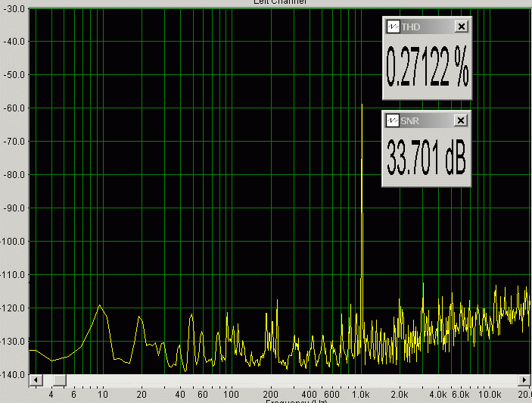532x403 pixels.
Task: Click the 10.0k frequency axis label
Action: [x=490, y=395]
